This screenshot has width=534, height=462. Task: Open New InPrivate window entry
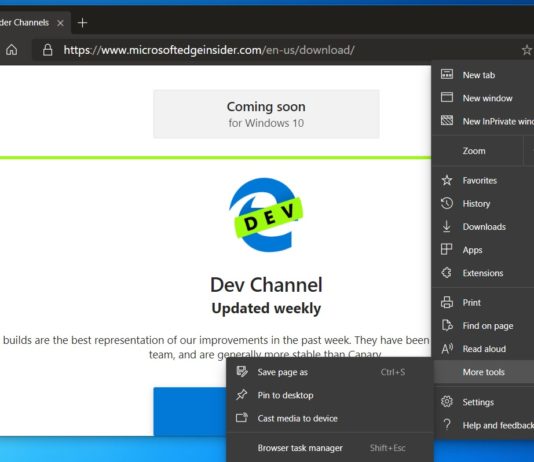coord(483,121)
